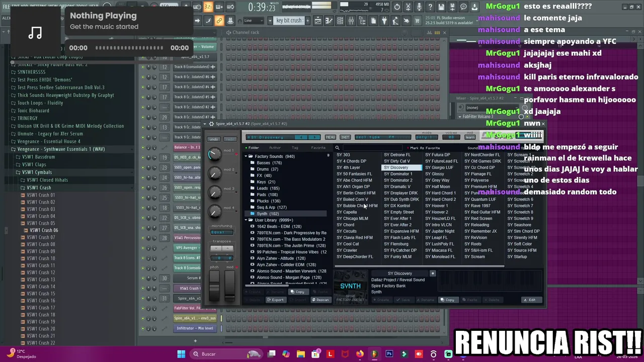Viewport: 644px width, 362px height.
Task: Toggle the overdub plus recording button
Action: [x=219, y=7]
